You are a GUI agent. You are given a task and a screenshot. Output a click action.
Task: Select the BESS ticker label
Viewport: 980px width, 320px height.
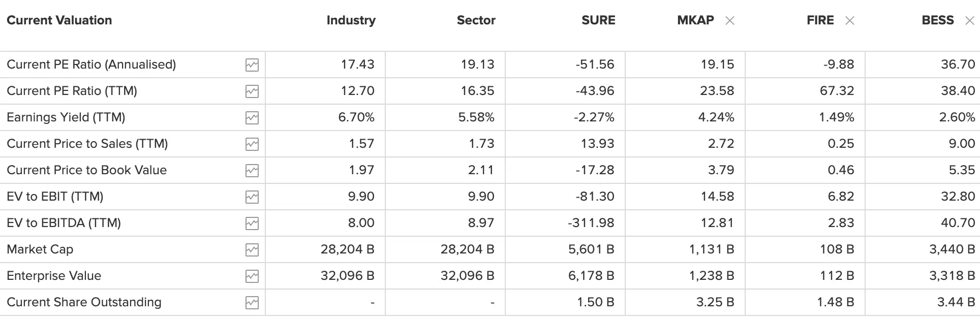[937, 20]
